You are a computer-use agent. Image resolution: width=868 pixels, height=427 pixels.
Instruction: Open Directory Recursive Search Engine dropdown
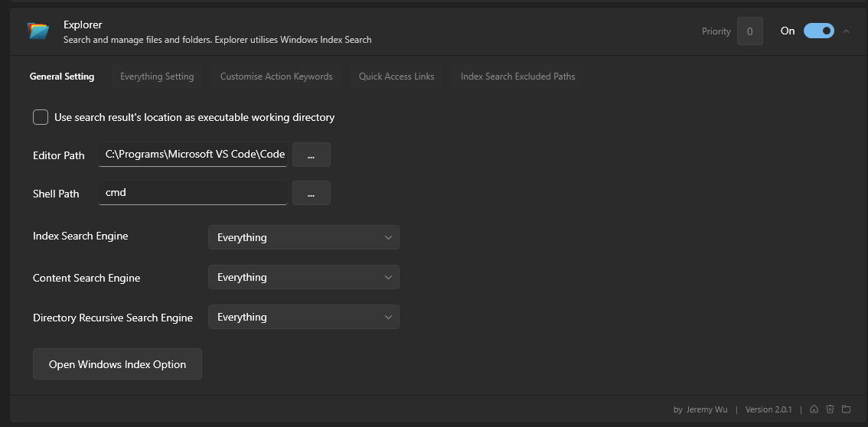point(303,317)
